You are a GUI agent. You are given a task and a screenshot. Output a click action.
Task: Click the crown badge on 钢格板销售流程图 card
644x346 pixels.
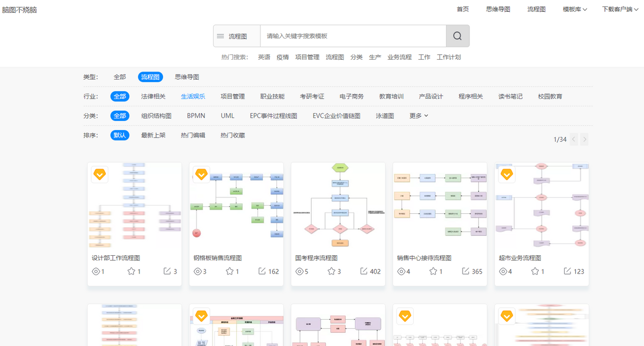click(x=201, y=174)
